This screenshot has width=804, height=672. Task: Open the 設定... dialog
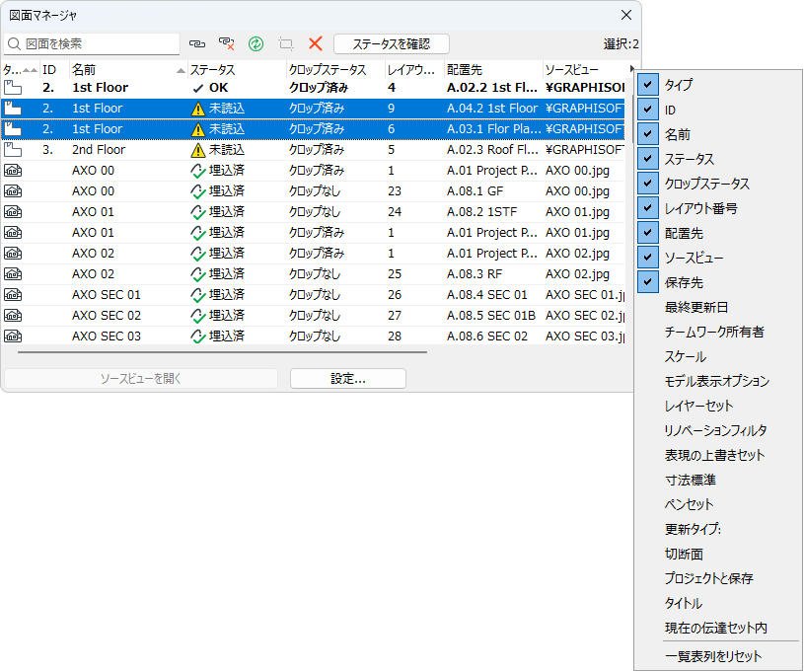click(347, 378)
